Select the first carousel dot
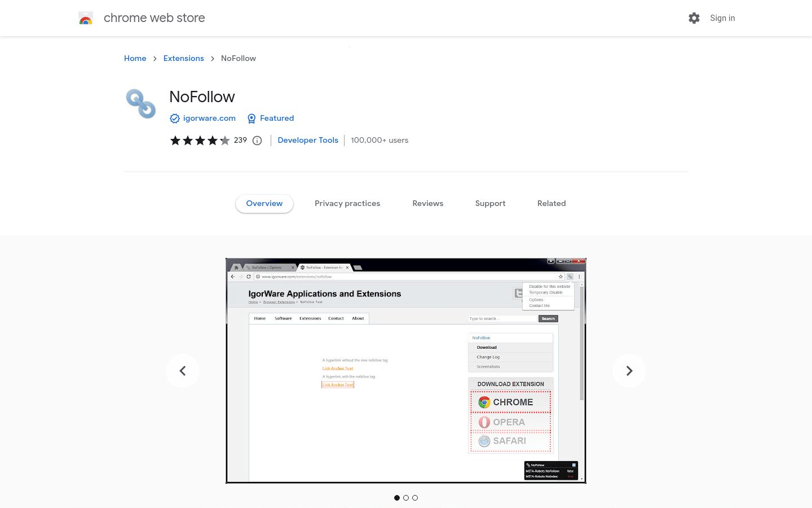The width and height of the screenshot is (812, 508). coord(397,498)
